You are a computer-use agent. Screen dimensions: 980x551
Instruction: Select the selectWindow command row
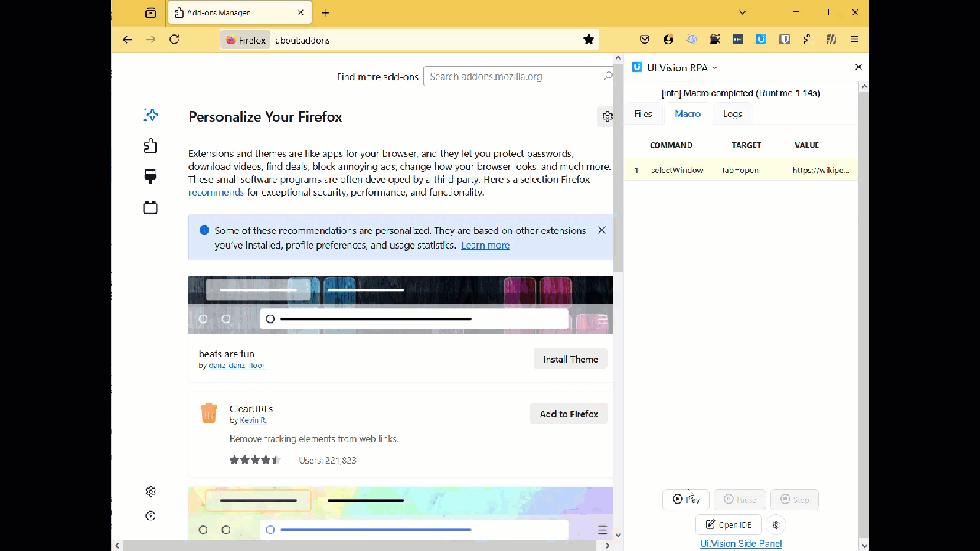click(741, 170)
